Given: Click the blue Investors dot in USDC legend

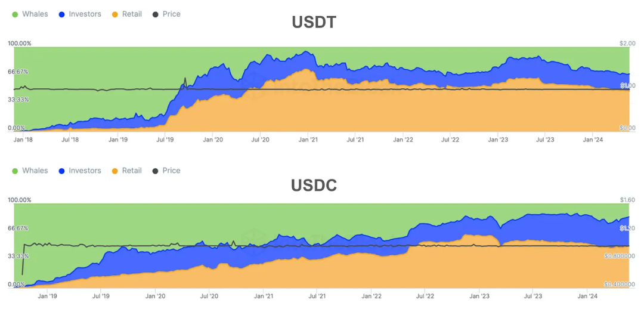Looking at the screenshot, I should 62,171.
